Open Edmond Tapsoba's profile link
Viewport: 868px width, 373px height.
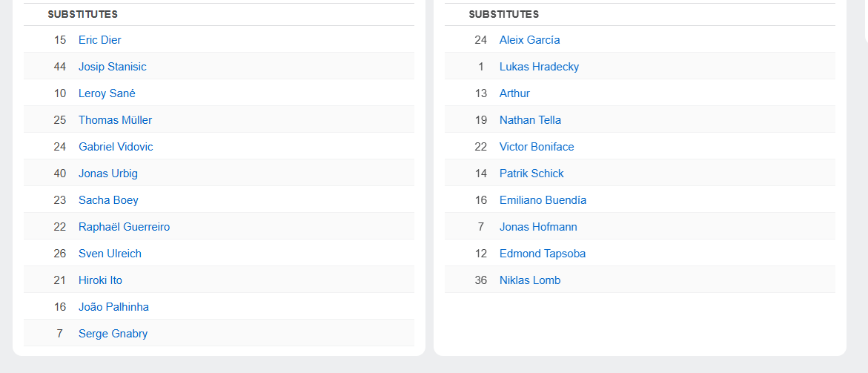[x=542, y=254]
